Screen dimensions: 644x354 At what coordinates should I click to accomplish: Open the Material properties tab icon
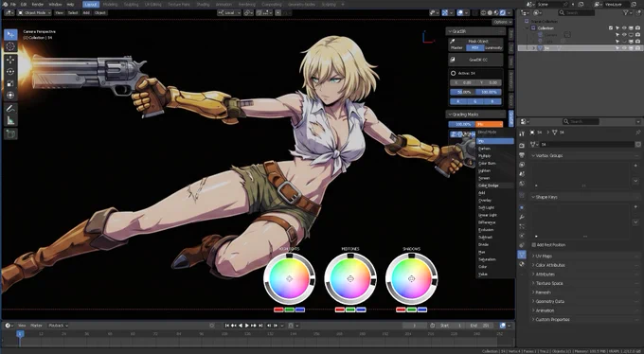[x=522, y=264]
